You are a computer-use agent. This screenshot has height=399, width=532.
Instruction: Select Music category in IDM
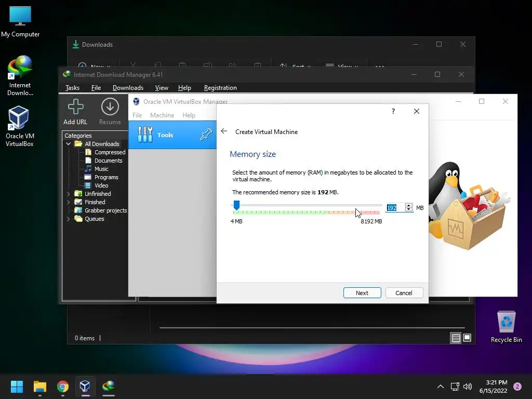click(101, 169)
